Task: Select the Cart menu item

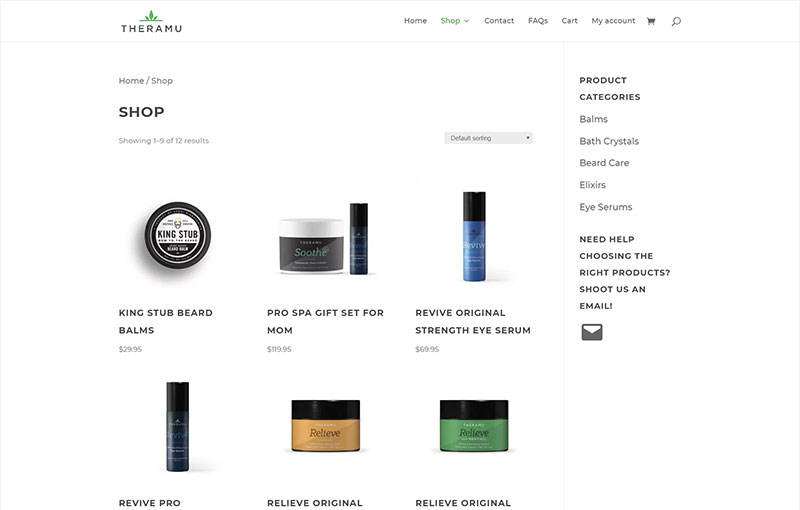Action: click(x=569, y=21)
